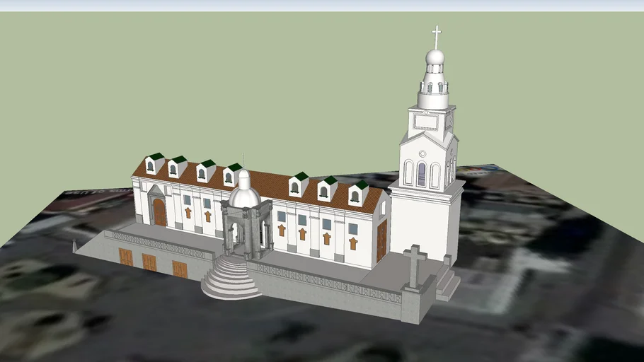The height and width of the screenshot is (362, 644).
Task: Click the tall wooden door at the nave's right end
Action: coord(381,240)
